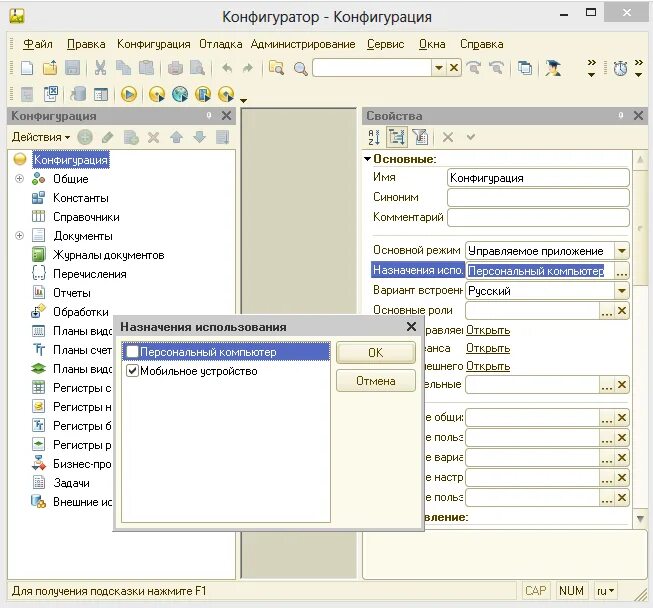Click the magnifier Search icon
Screen dimensions: 653x608
300,68
